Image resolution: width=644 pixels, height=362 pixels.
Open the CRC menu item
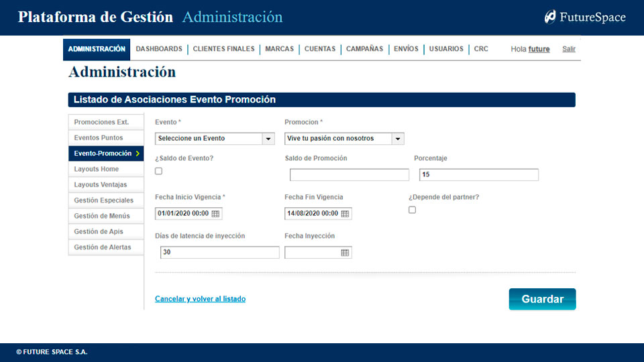[481, 49]
